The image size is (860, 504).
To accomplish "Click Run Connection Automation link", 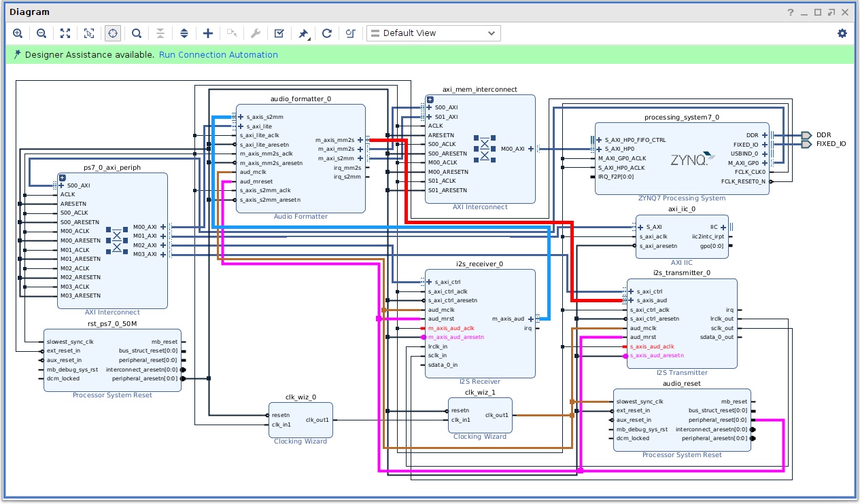I will [218, 55].
